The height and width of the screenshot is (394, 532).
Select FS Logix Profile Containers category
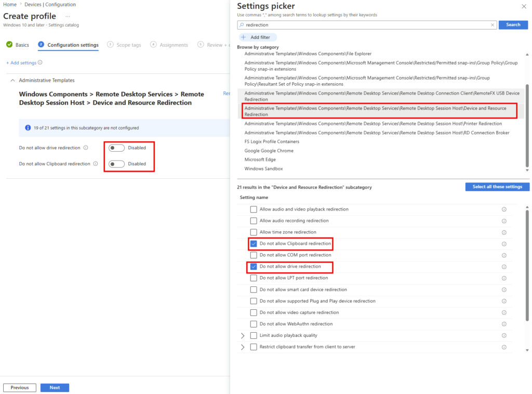point(272,141)
